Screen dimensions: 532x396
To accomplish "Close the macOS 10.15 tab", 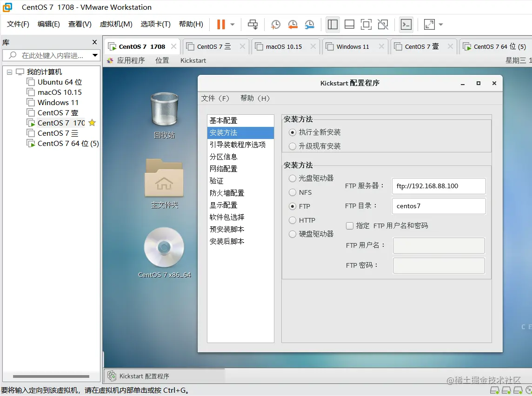I will pos(313,46).
